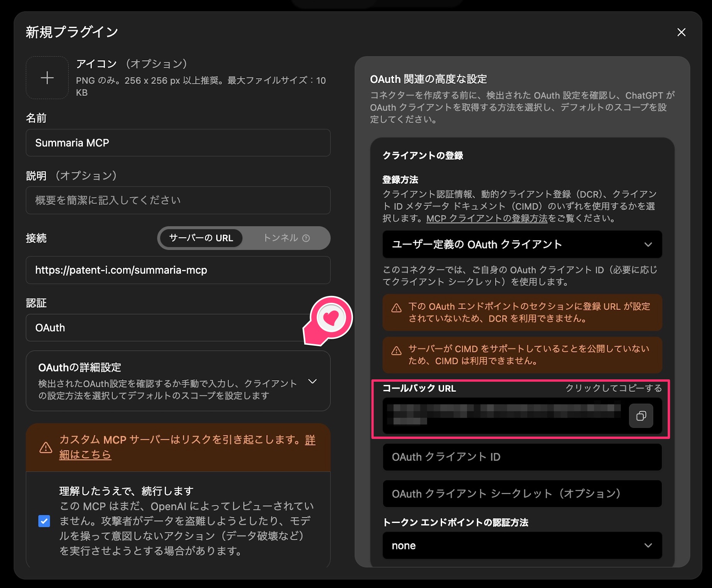The image size is (712, 588).
Task: Open MCP クライアントの登録方法 link
Action: [487, 218]
